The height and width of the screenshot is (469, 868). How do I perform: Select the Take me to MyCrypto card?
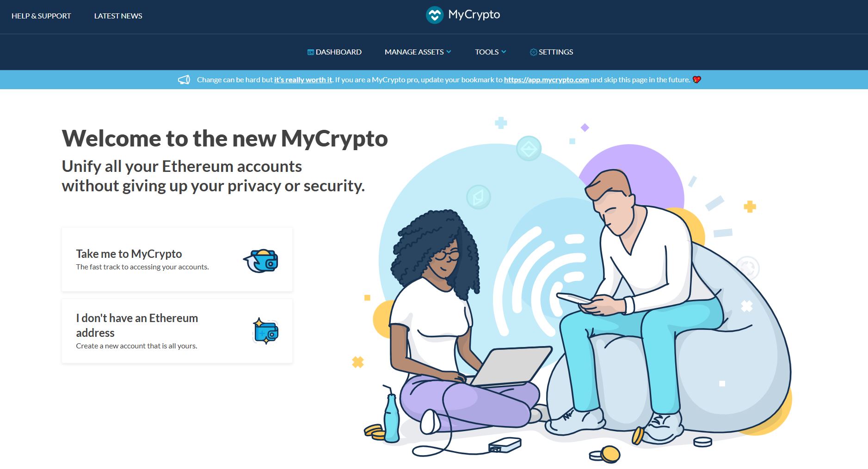[x=177, y=259]
